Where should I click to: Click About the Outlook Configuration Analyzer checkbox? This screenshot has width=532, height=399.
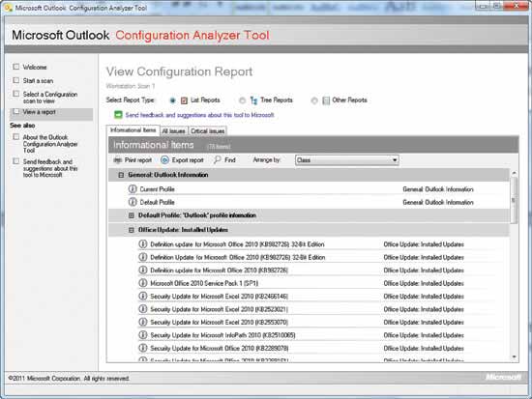15,136
